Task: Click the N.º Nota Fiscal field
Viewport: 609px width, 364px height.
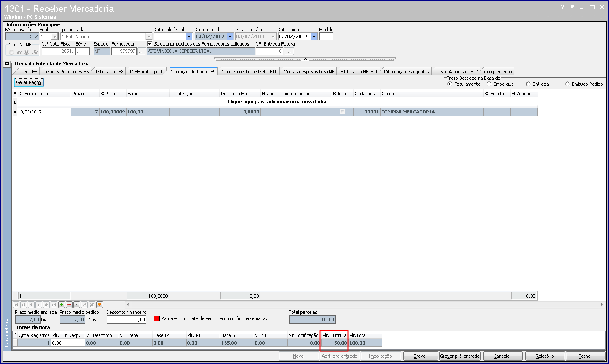Action: (x=58, y=51)
